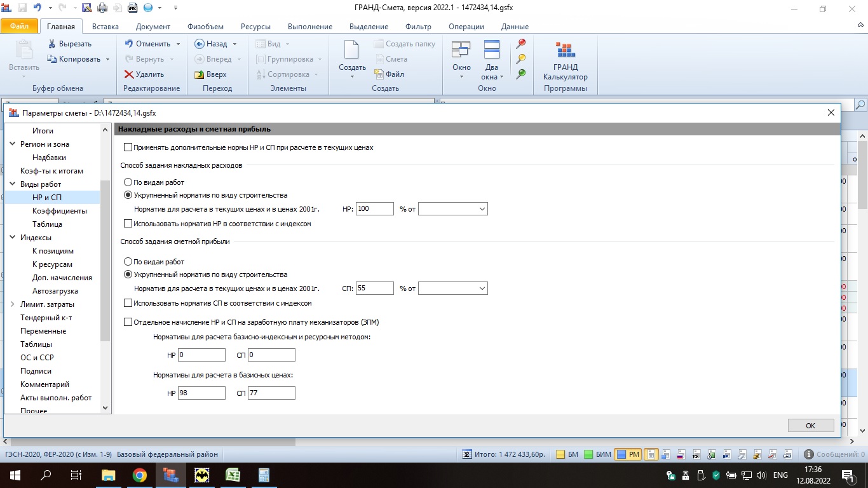Viewport: 868px width, 488px height.
Task: Select 'По видам работ' for накладных расходов
Action: (x=128, y=182)
